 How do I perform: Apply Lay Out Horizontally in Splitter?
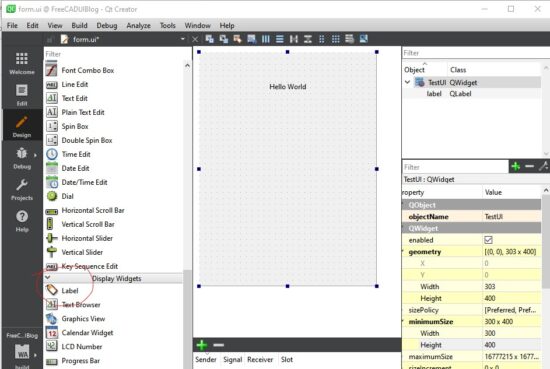[x=294, y=39]
